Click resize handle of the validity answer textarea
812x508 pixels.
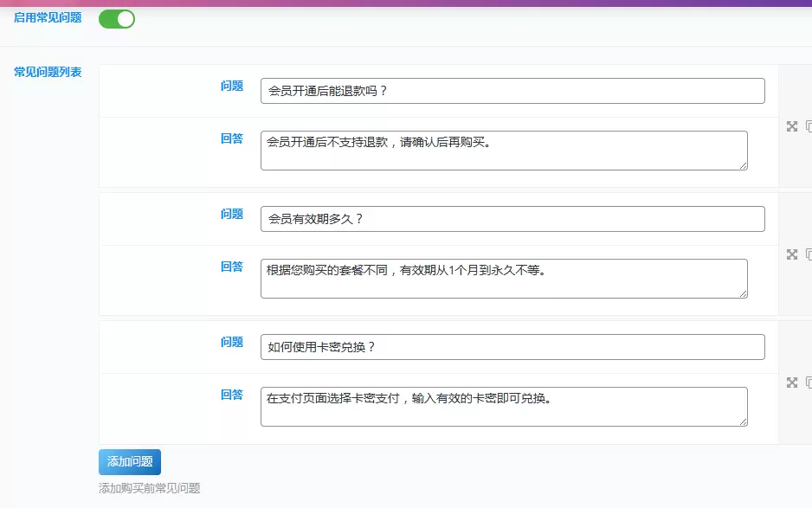click(744, 293)
